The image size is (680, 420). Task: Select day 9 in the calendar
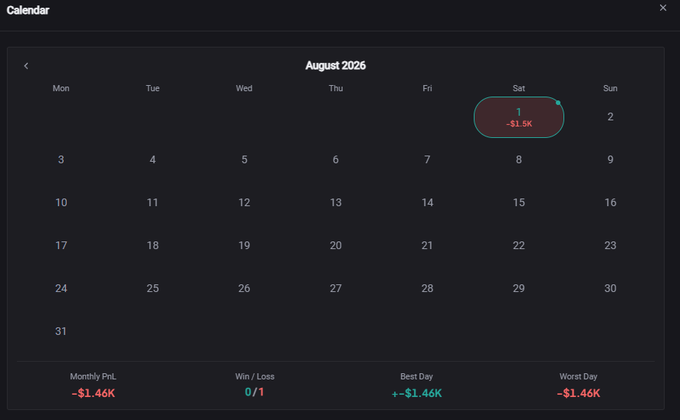coord(610,160)
